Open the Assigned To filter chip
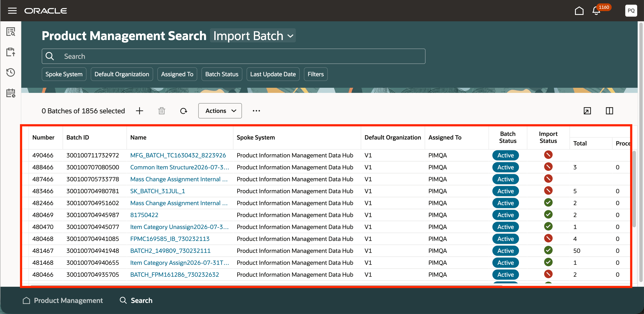 click(177, 74)
